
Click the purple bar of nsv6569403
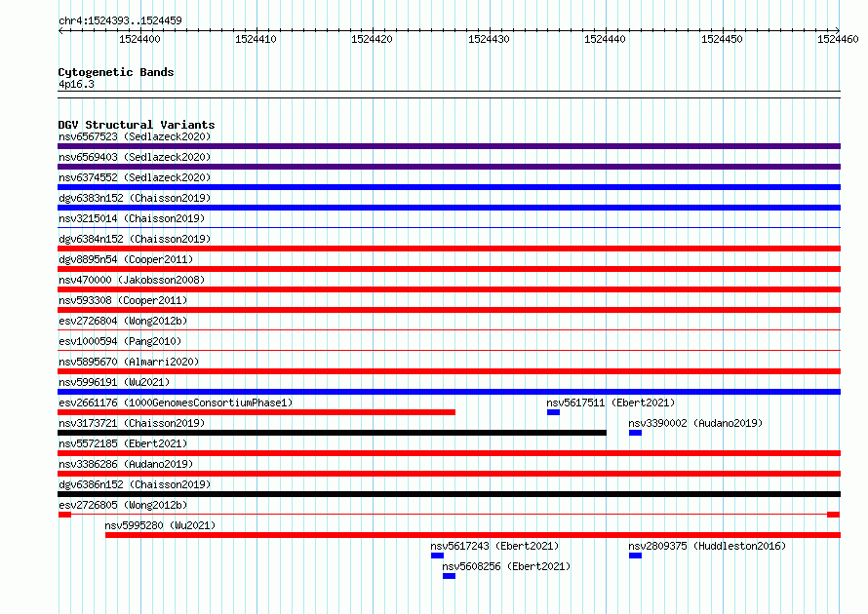(x=449, y=167)
